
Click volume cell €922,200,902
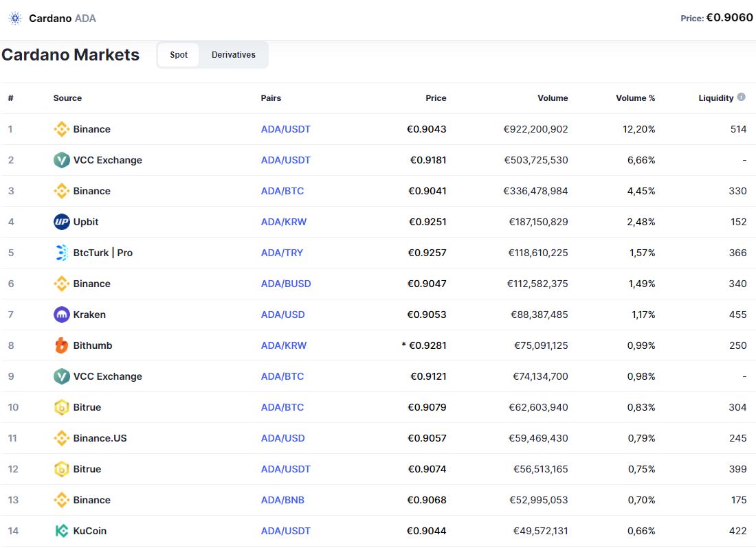click(535, 129)
